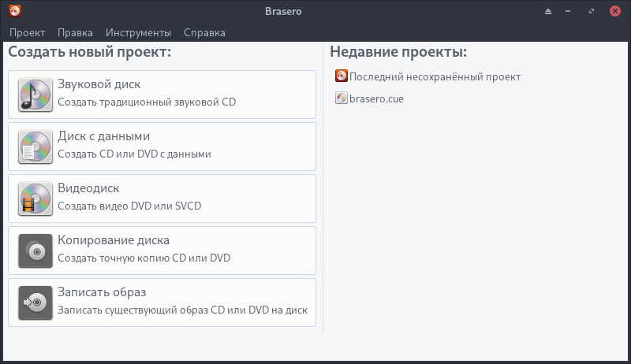Select Копирование диска option
This screenshot has height=364, width=631.
[162, 251]
